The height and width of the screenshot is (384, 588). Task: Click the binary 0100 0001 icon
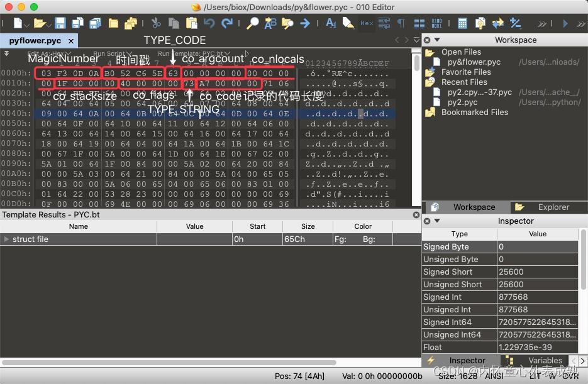[436, 23]
